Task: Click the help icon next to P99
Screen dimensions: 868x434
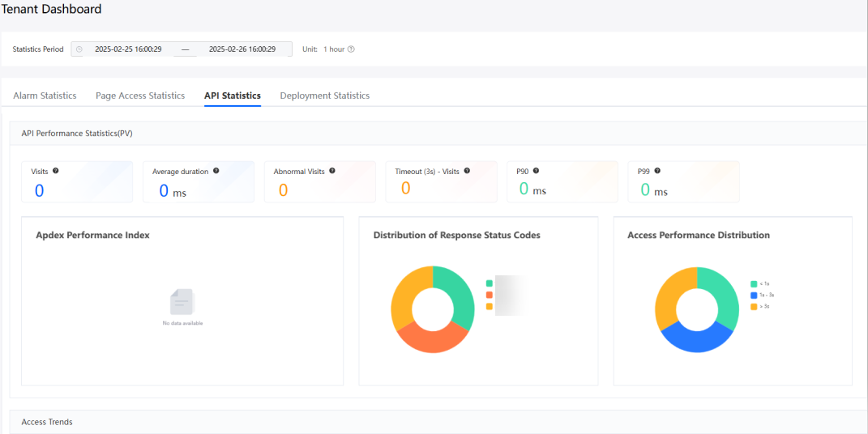Action: (x=657, y=171)
